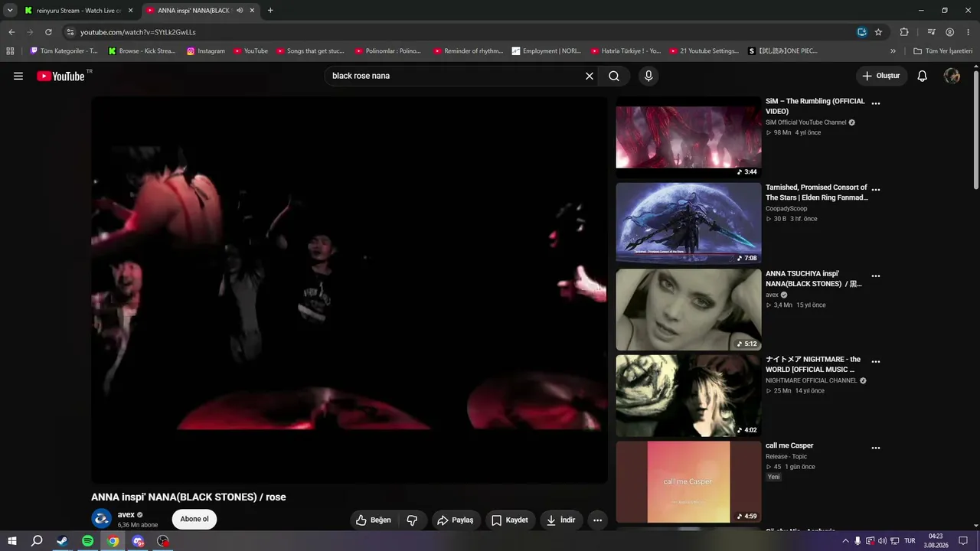Open browser extensions puzzle icon
The image size is (980, 551).
click(x=904, y=32)
